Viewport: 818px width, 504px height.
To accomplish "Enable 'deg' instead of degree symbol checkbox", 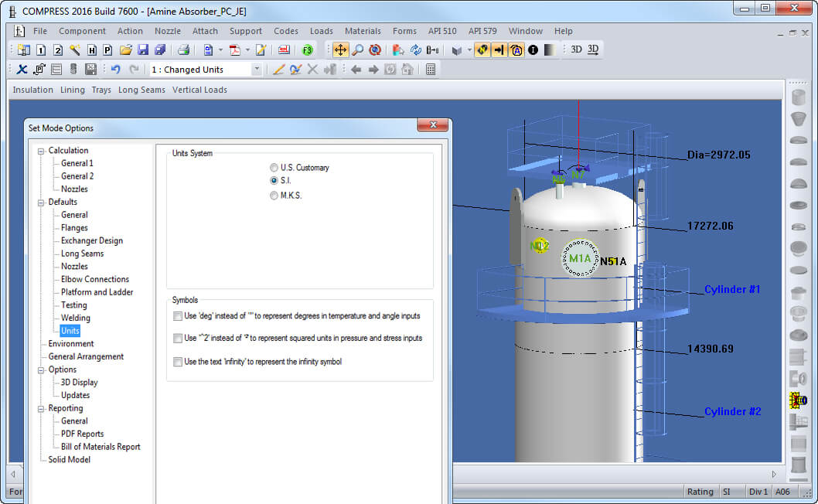I will 177,316.
